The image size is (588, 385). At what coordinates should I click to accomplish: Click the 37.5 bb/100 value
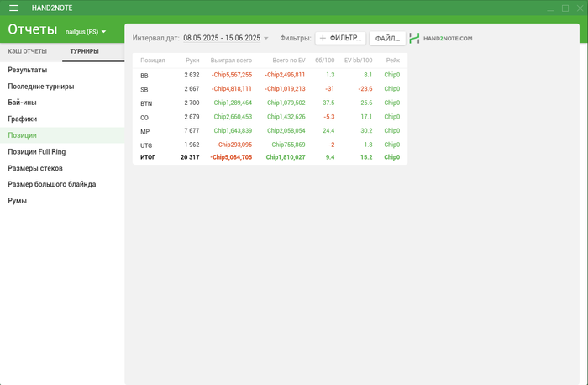click(328, 103)
